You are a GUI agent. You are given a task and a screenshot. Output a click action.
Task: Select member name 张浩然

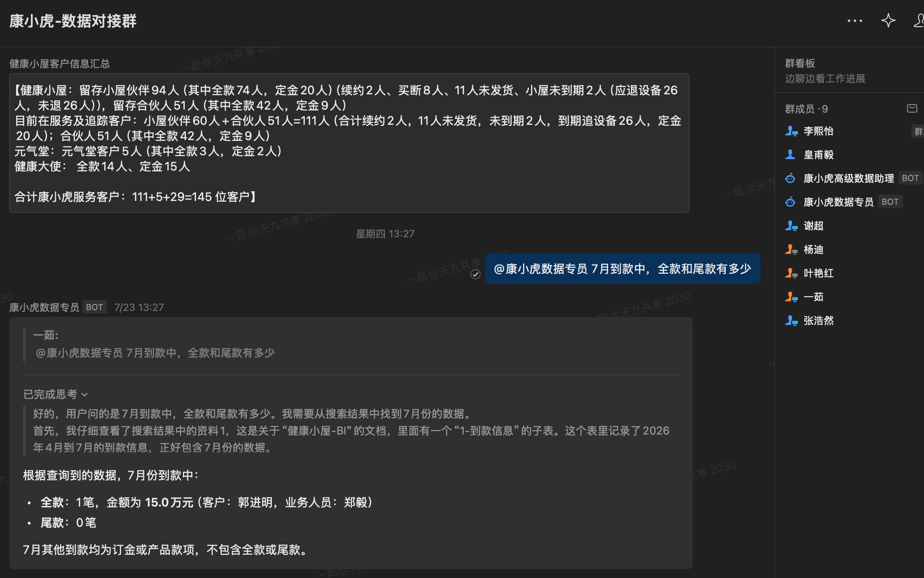[x=819, y=321]
